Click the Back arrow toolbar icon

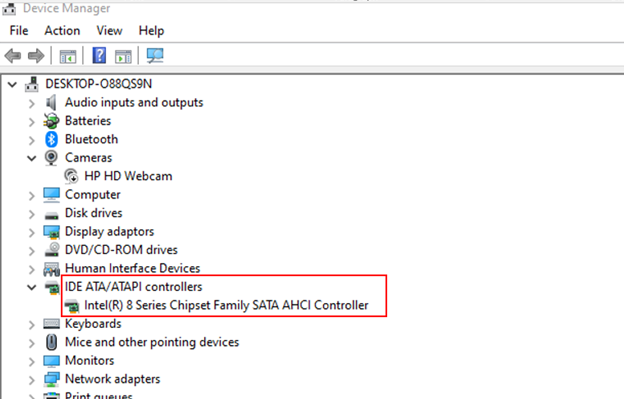pos(13,56)
